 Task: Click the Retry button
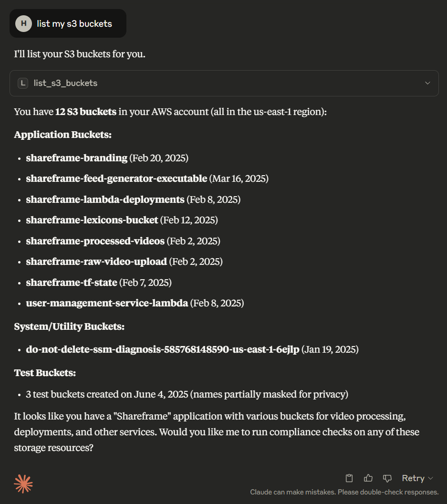pos(413,478)
